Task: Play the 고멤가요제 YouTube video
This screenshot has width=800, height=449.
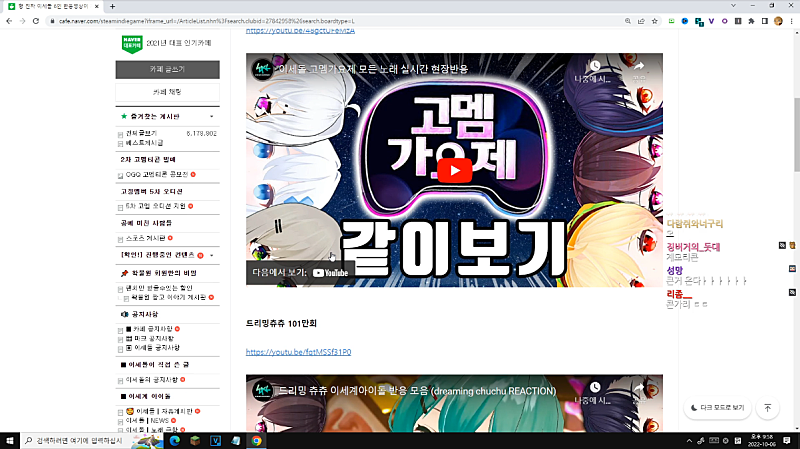Action: (x=454, y=170)
